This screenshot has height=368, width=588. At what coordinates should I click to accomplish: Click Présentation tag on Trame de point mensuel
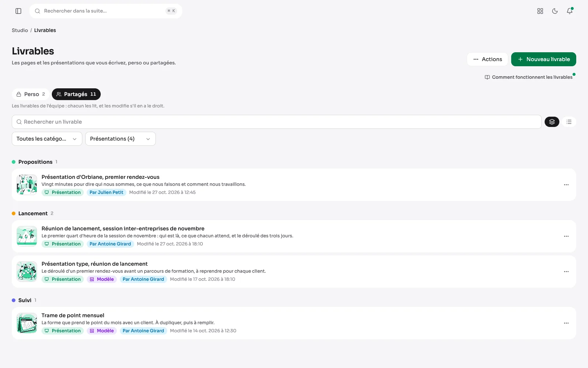point(62,331)
